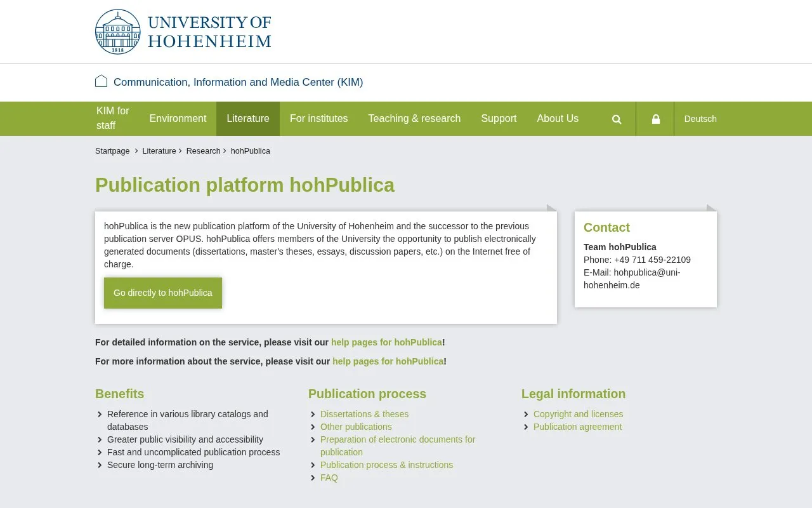Open help pages link in detailed information line
Screen dimensions: 812x508
[386, 342]
